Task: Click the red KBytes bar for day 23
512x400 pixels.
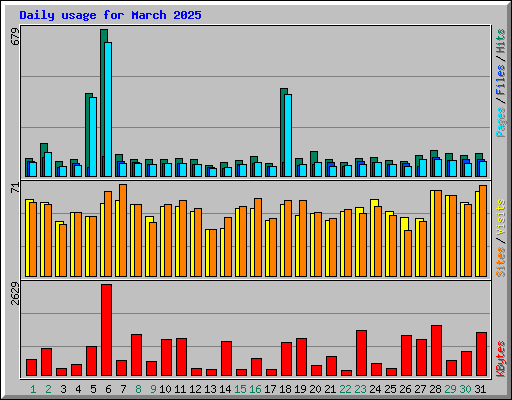Action: 362,353
